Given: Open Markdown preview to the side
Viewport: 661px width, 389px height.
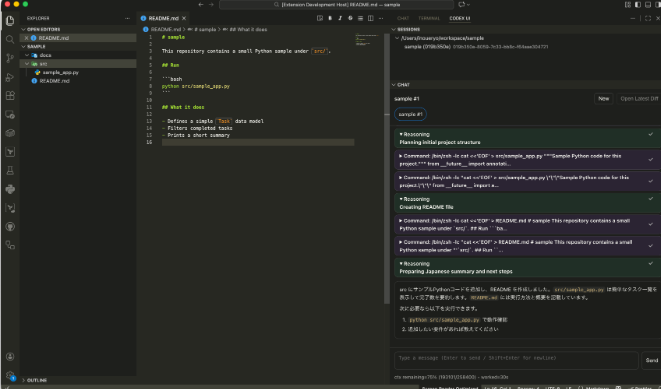Looking at the screenshot, I should point(320,18).
